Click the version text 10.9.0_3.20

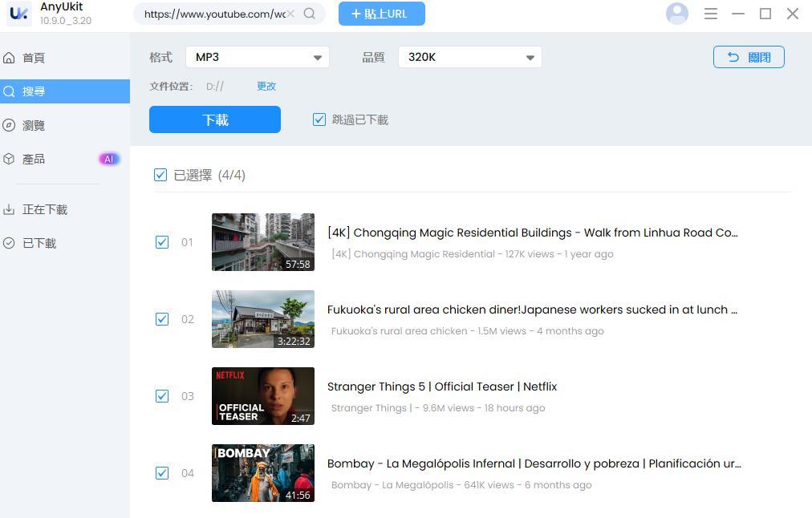66,21
